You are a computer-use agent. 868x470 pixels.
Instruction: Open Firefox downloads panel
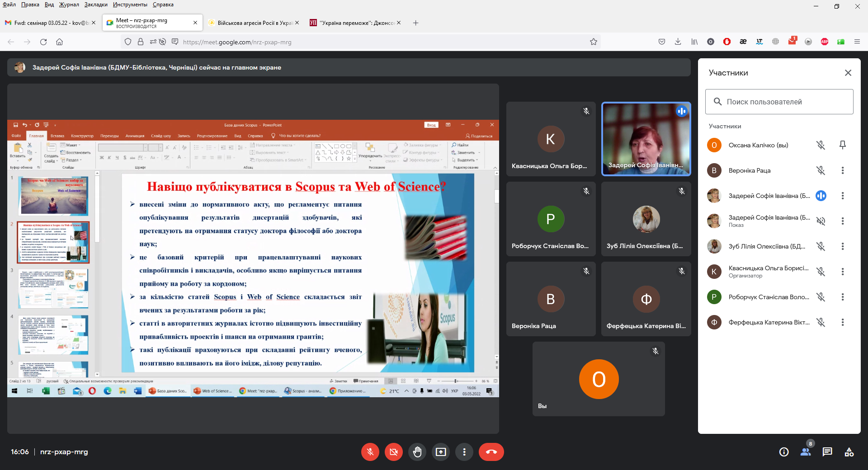tap(678, 42)
